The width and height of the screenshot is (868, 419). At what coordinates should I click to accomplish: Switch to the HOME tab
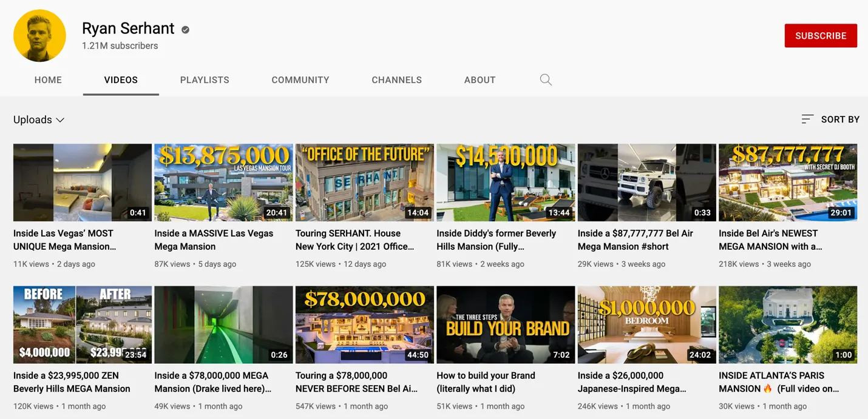[x=48, y=80]
